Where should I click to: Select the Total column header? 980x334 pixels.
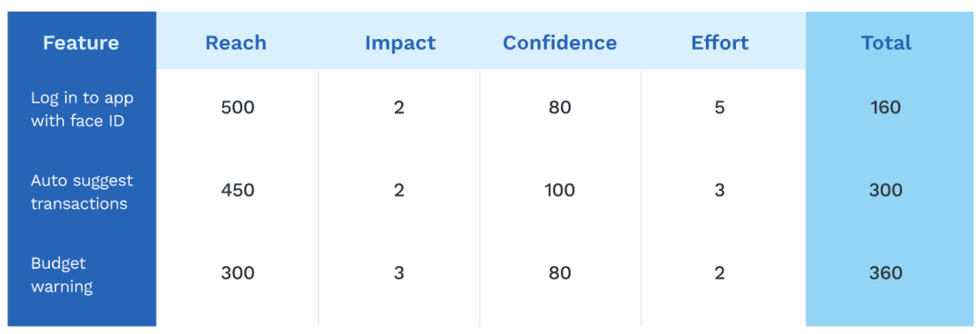coord(887,43)
